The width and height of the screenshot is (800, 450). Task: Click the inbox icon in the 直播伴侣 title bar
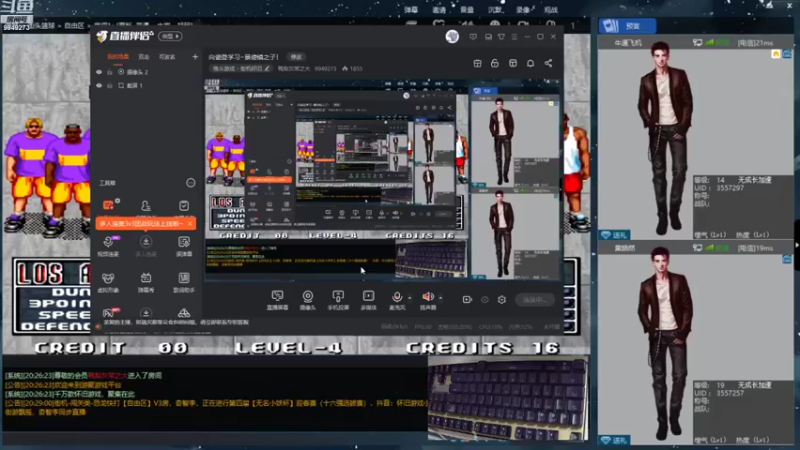click(x=488, y=37)
